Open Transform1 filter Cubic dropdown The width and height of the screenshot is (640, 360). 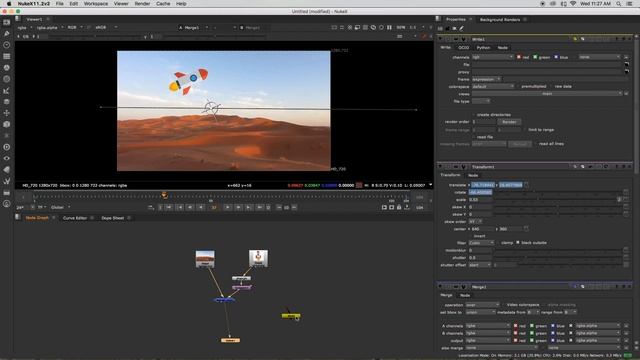click(x=481, y=243)
